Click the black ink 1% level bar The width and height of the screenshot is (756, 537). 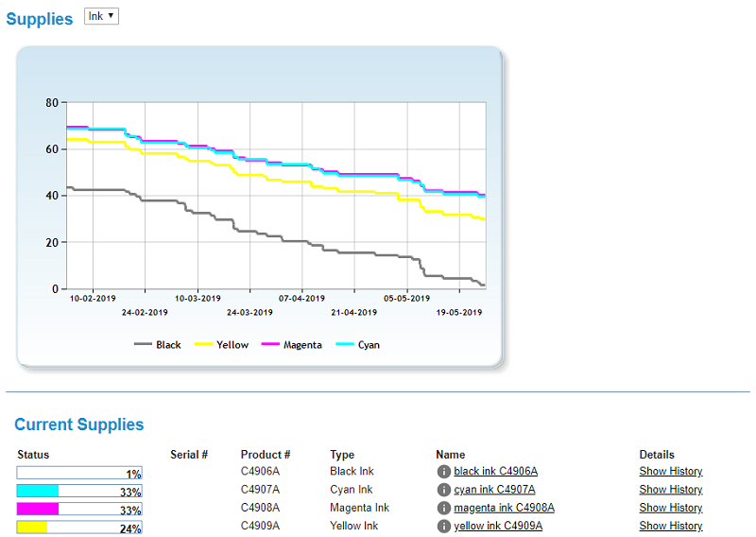(79, 473)
